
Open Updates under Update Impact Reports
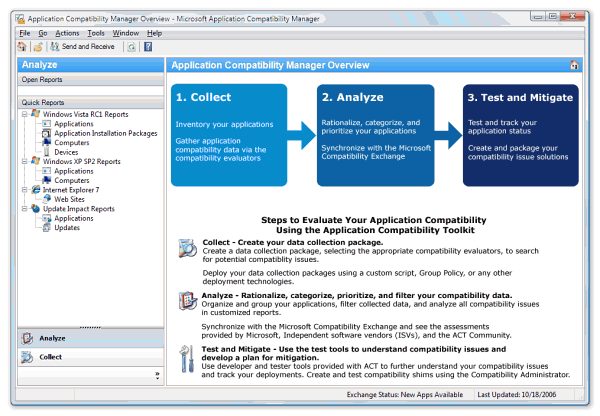click(67, 227)
